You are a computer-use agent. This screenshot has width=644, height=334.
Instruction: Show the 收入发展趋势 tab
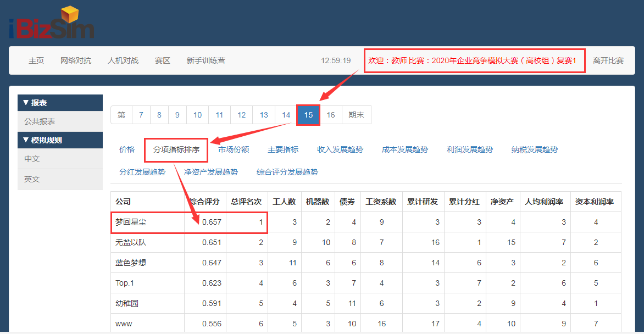pyautogui.click(x=340, y=149)
